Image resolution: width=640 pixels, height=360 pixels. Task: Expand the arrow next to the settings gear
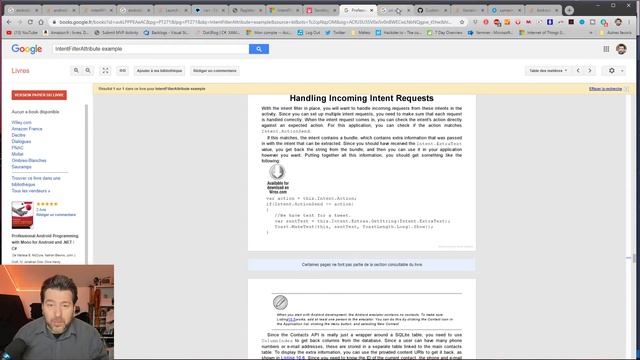(622, 71)
